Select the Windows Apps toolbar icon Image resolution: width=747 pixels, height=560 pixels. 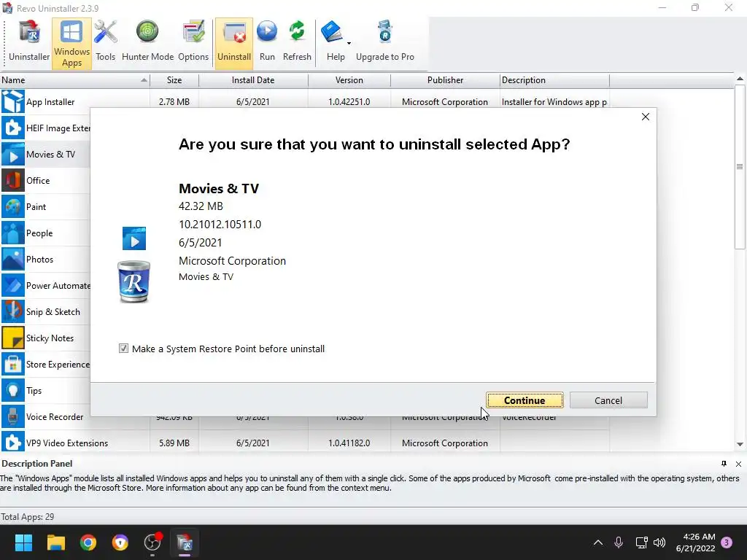pyautogui.click(x=71, y=43)
